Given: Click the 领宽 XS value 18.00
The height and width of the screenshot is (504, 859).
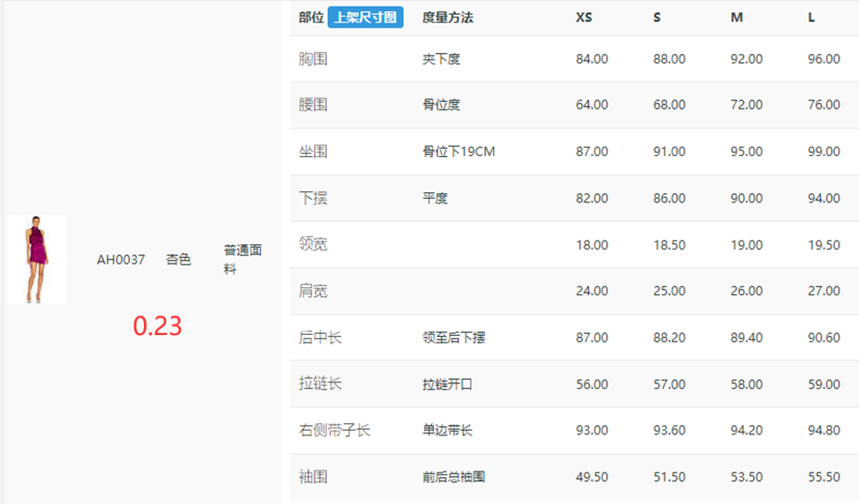Looking at the screenshot, I should 592,244.
